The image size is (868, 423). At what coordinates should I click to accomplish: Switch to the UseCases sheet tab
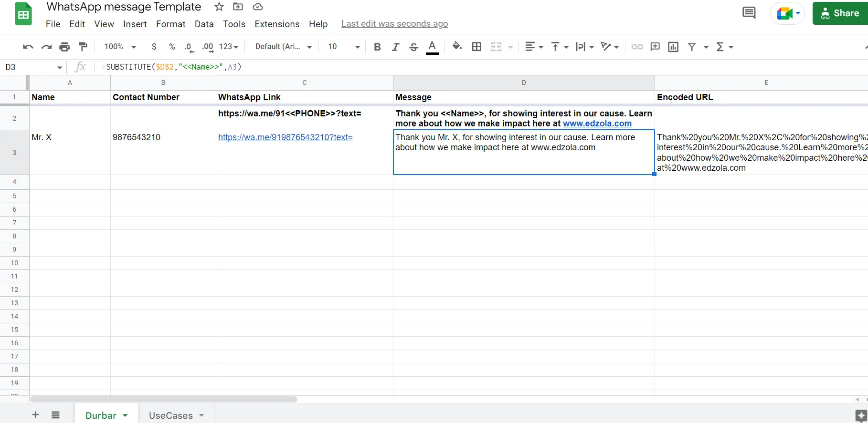coord(176,415)
